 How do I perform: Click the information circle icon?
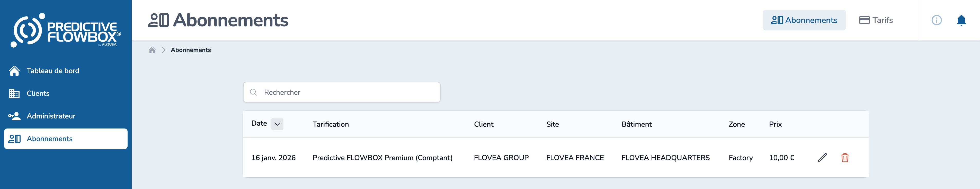point(936,20)
